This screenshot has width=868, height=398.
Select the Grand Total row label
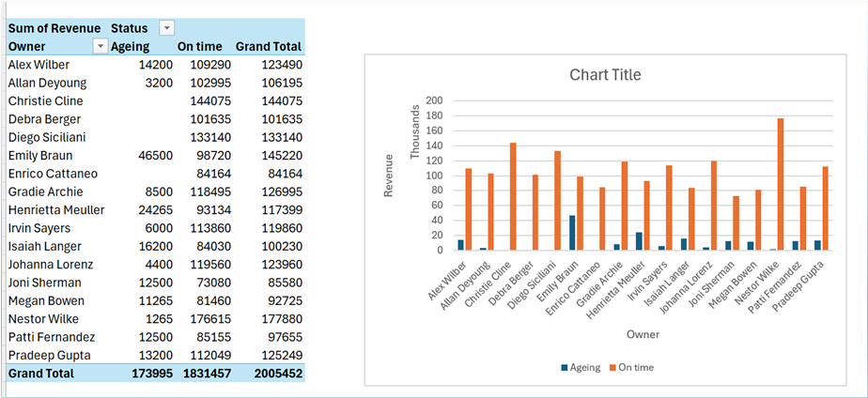pos(42,374)
